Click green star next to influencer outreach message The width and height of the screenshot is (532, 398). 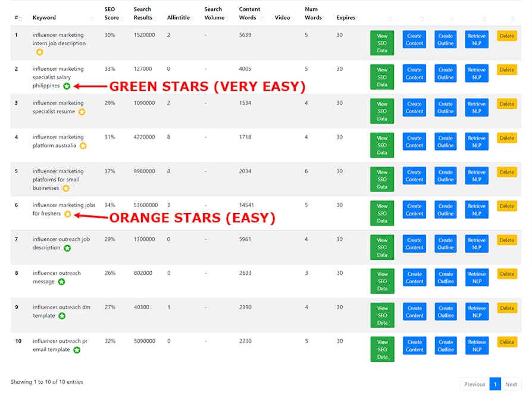point(61,282)
